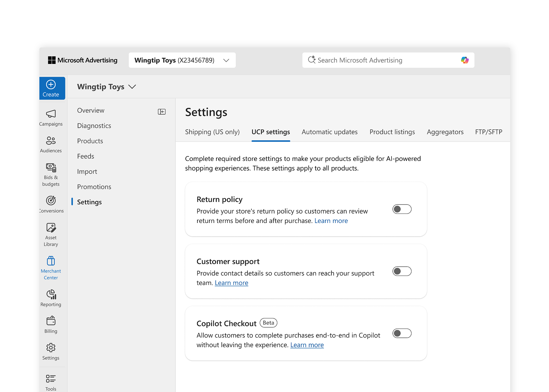Select the Audiences icon

click(x=51, y=144)
